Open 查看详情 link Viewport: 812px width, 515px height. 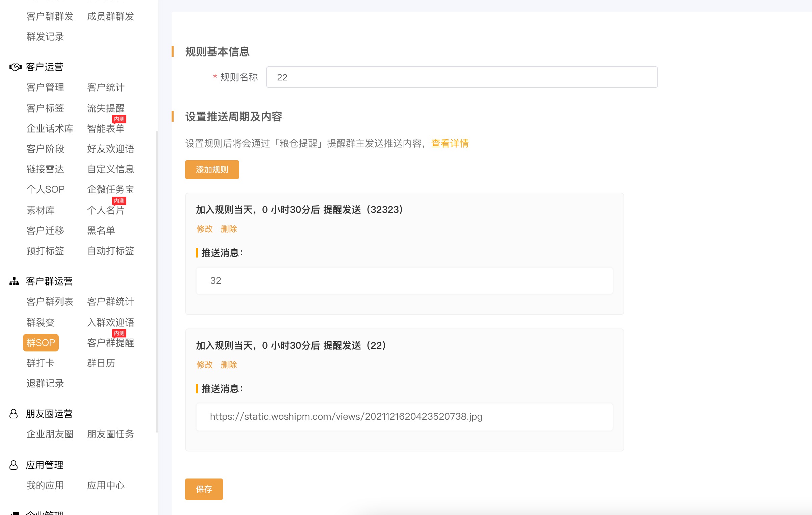pos(449,144)
